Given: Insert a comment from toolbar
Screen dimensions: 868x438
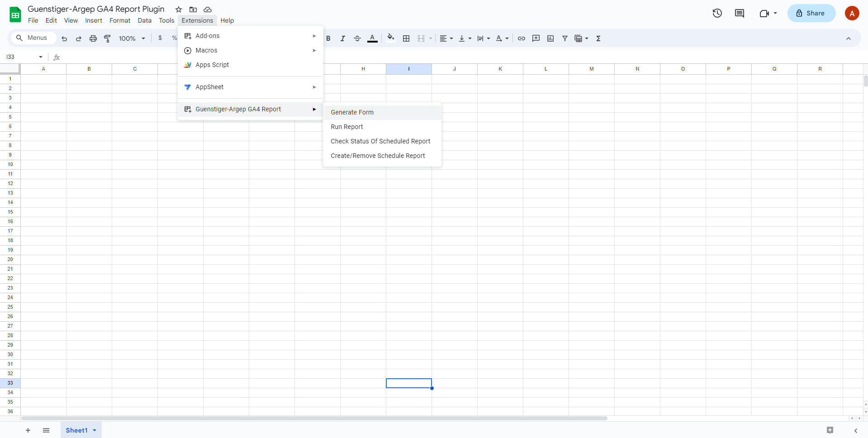Looking at the screenshot, I should [x=536, y=38].
